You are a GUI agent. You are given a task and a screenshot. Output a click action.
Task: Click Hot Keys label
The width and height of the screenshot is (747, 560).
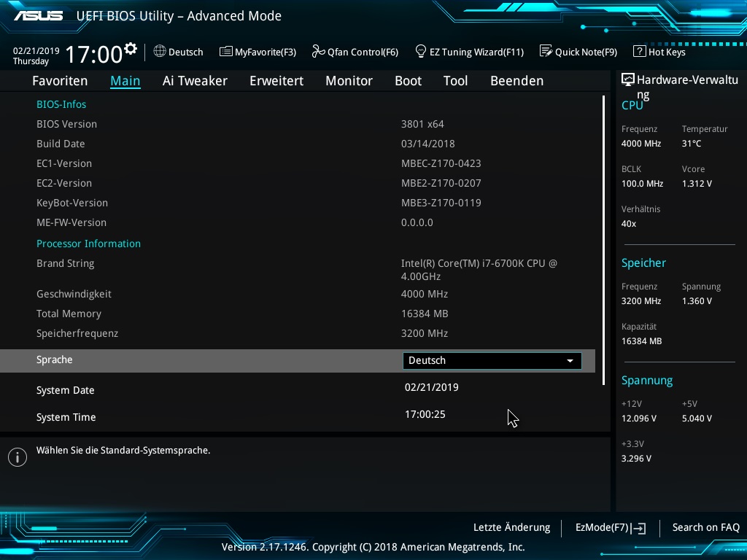[x=667, y=52]
